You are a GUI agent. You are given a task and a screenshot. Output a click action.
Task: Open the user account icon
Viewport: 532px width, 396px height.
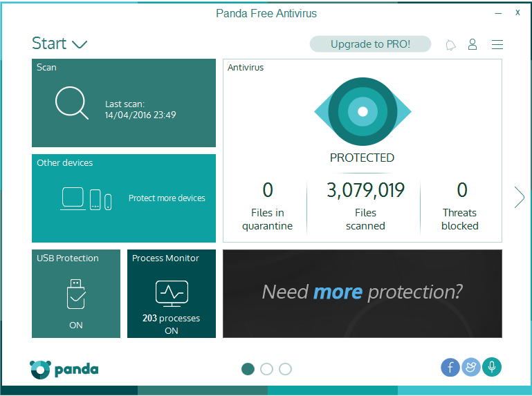click(x=473, y=44)
